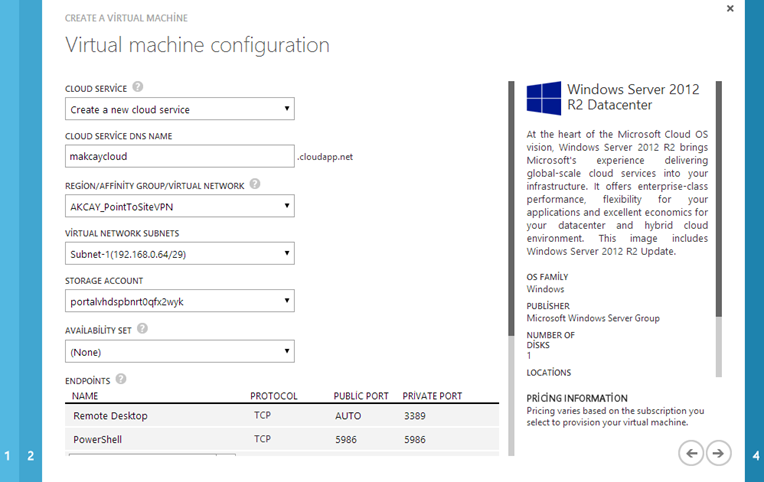Viewport: 764px width, 482px height.
Task: Click the Pricing Information heading
Action: coord(577,398)
